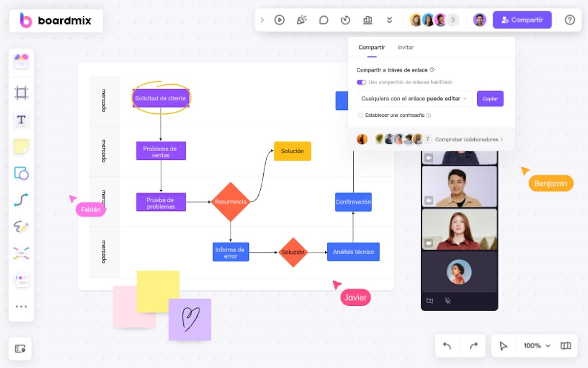Toggle link sharing enabled switch
The height and width of the screenshot is (368, 588).
[361, 82]
